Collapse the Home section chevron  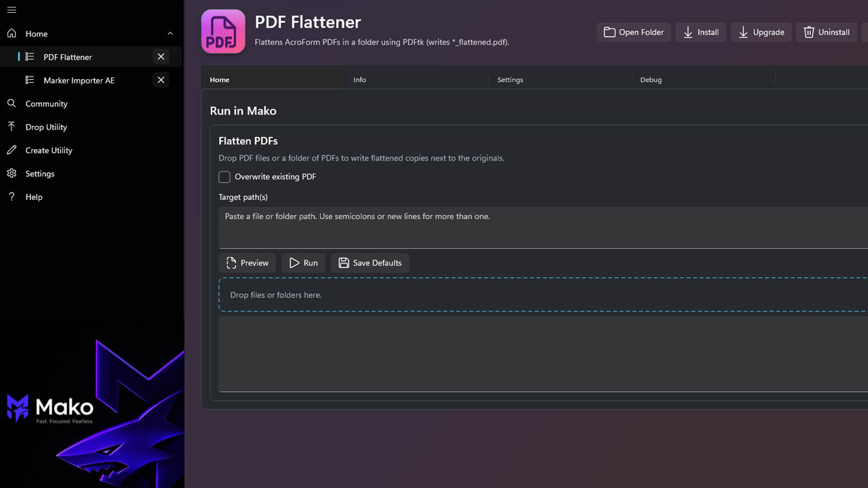[x=170, y=33]
